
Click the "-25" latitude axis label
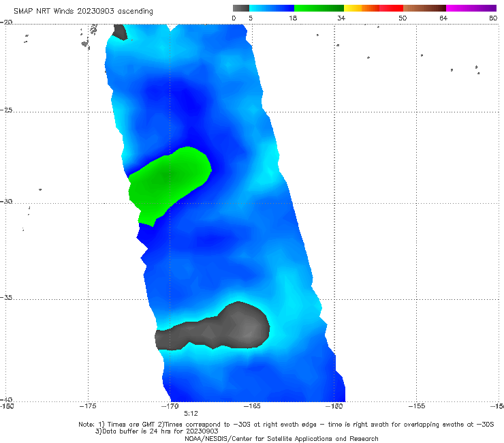(6, 110)
